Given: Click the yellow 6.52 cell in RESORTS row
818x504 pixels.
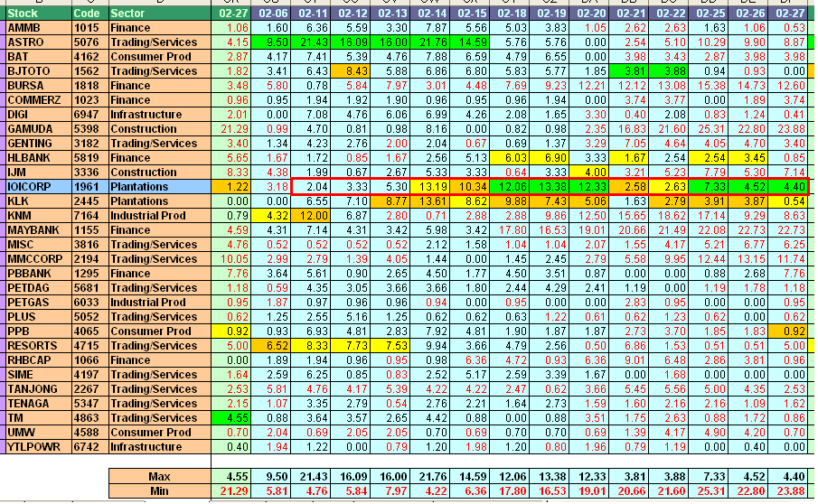Looking at the screenshot, I should (273, 346).
